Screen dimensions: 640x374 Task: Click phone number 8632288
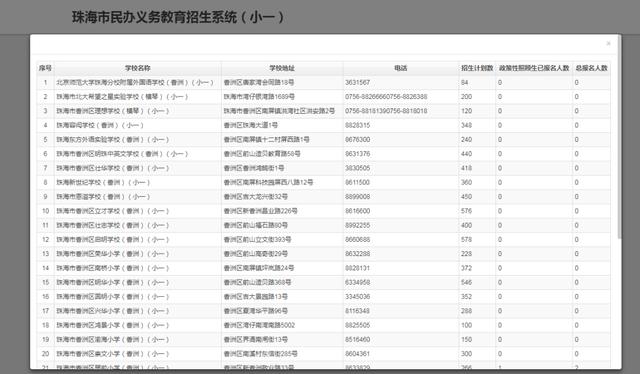(358, 254)
